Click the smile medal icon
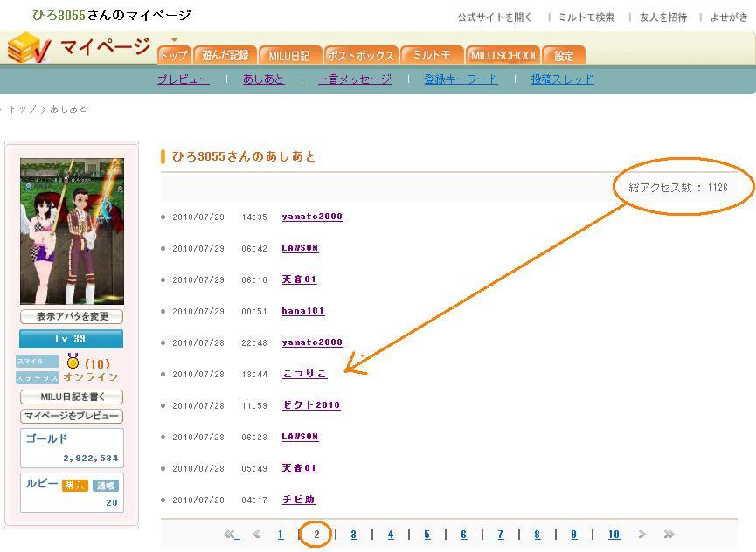 tap(73, 362)
